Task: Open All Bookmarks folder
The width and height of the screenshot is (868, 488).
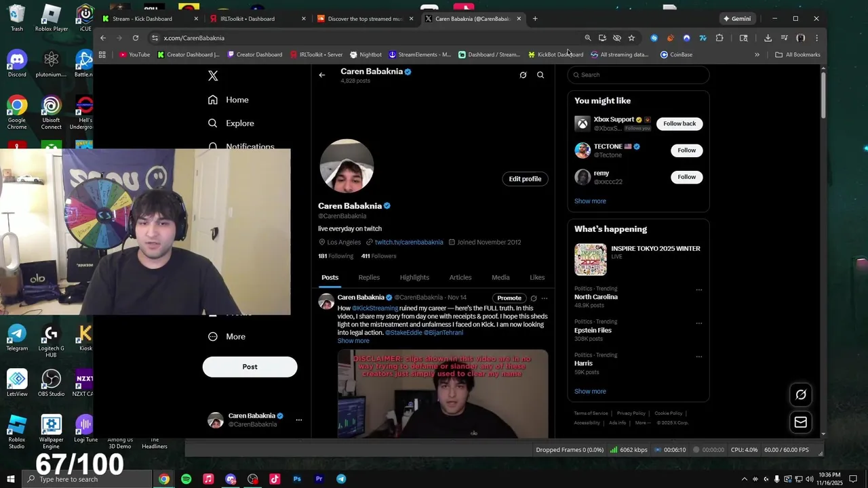Action: pos(798,54)
